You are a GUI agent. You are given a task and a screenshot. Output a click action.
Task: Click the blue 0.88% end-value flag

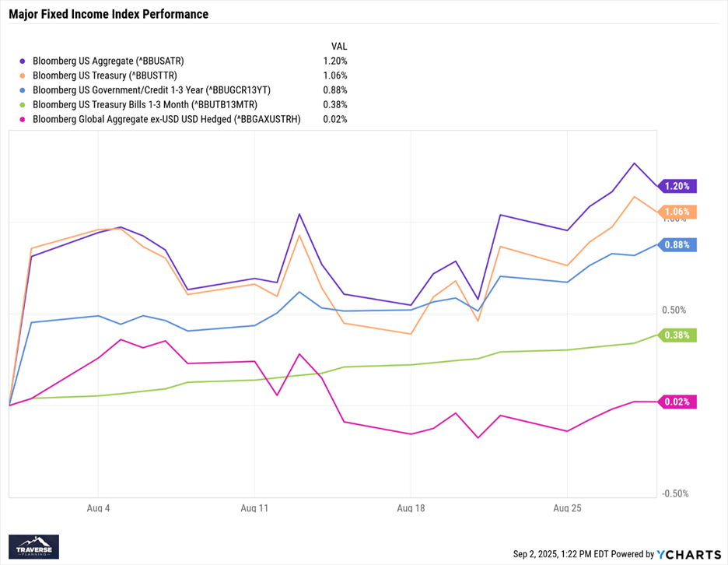tap(678, 244)
